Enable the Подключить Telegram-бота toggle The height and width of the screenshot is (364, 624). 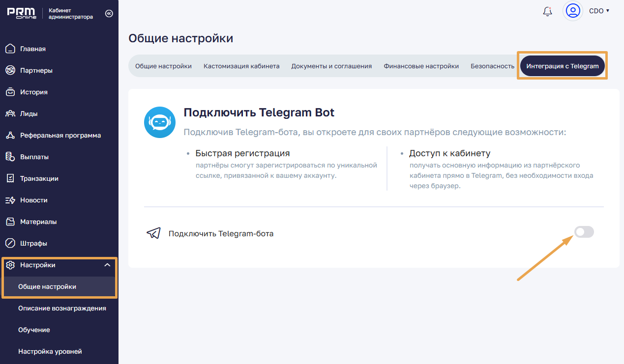[584, 232]
